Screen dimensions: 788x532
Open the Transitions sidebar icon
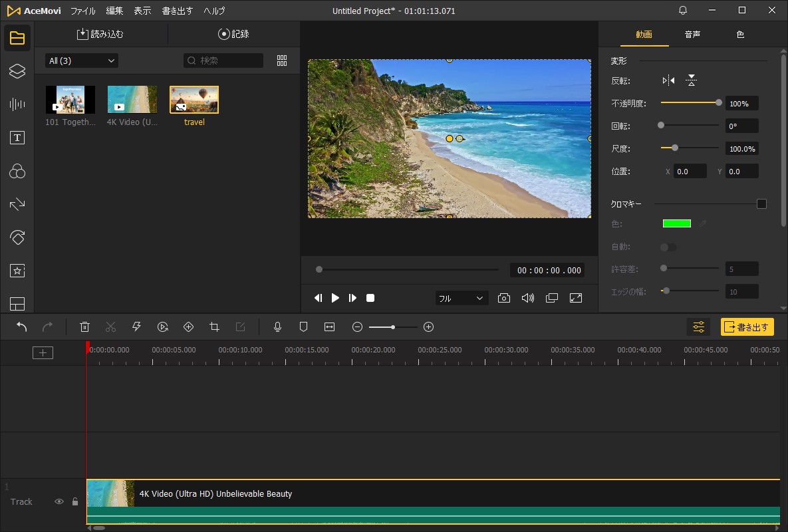[17, 204]
